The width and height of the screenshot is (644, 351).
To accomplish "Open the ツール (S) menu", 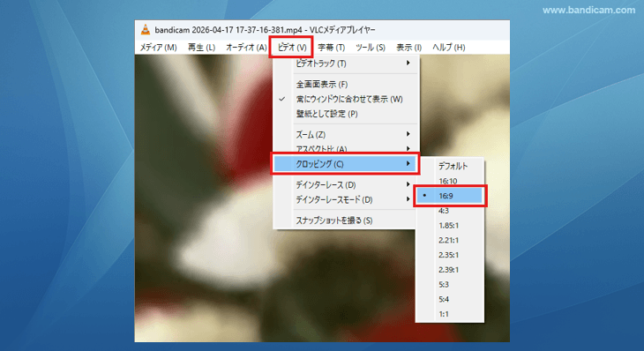I will point(370,48).
